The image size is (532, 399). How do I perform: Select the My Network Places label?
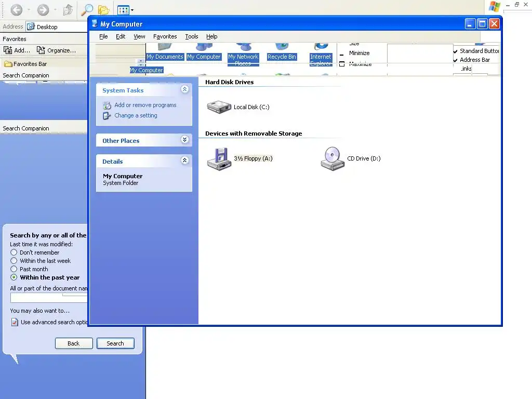(243, 60)
